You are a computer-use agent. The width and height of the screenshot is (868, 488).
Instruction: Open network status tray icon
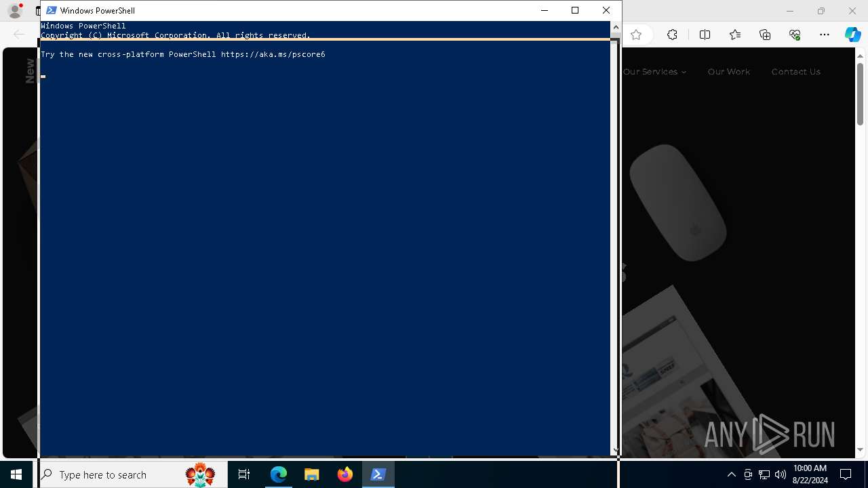[x=764, y=474]
